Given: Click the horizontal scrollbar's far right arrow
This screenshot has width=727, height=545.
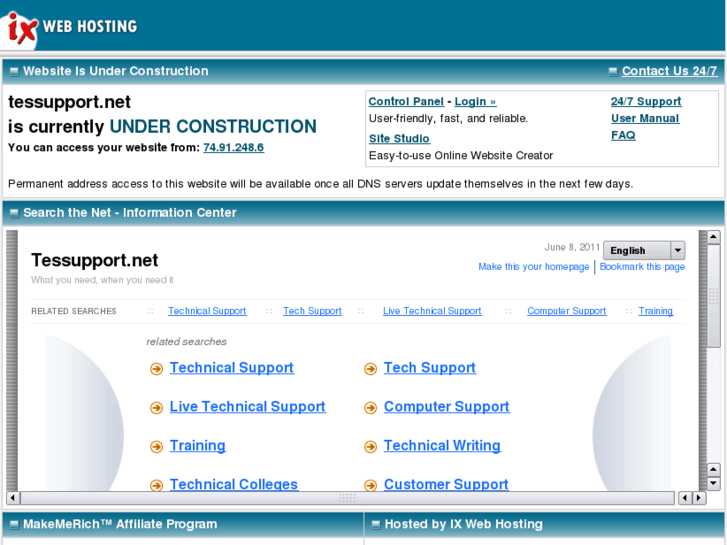Looking at the screenshot, I should tap(699, 498).
